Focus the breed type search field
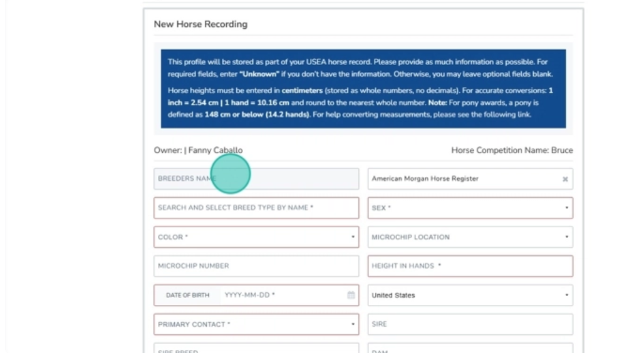 click(x=256, y=208)
